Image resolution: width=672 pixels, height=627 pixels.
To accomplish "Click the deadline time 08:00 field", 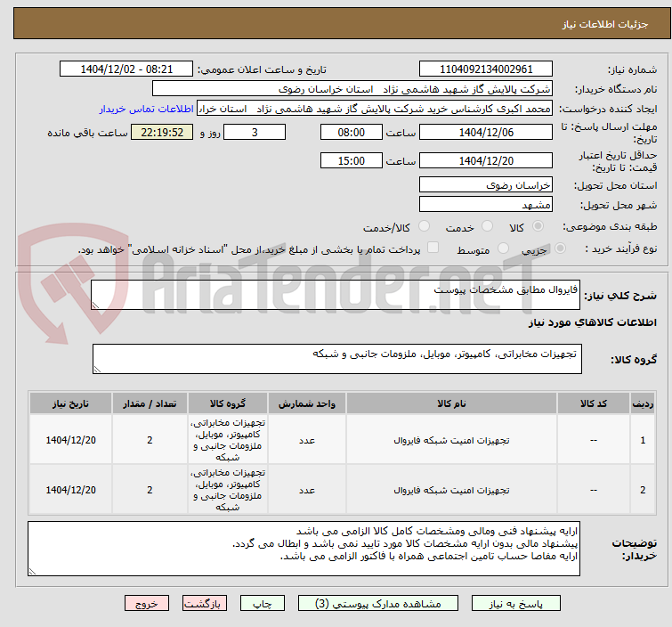I will tap(351, 132).
